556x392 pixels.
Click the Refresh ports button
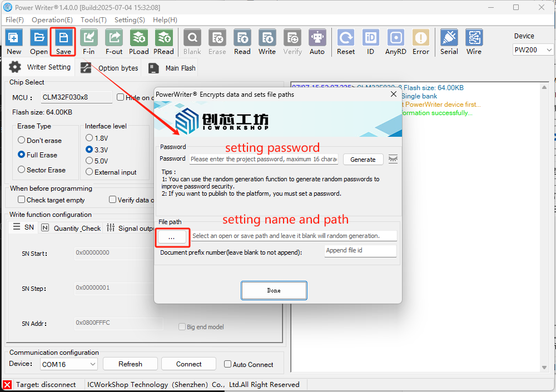coord(130,364)
